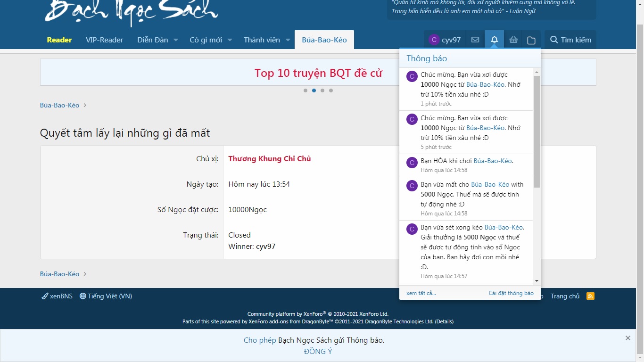The image size is (644, 362).
Task: Open Tìm kiếm search
Action: (570, 40)
